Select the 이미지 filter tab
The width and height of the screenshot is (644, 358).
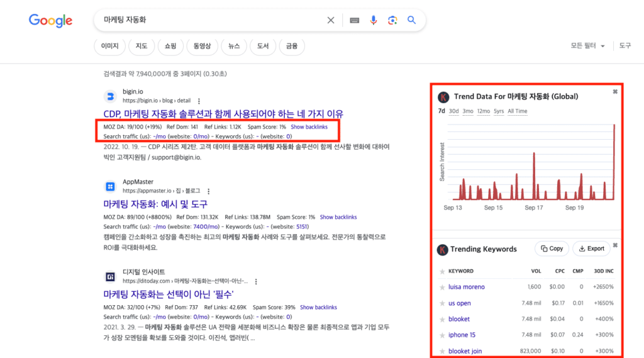point(109,46)
